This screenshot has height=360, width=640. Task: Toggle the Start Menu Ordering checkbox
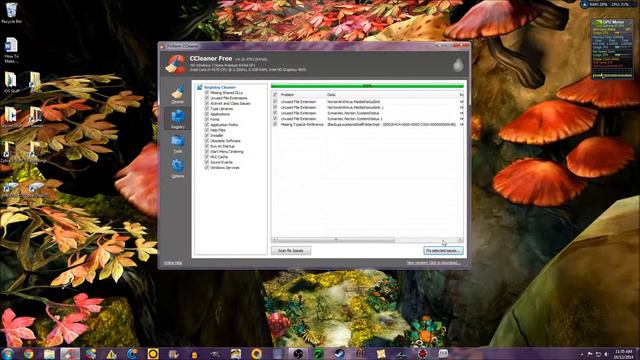tap(207, 151)
